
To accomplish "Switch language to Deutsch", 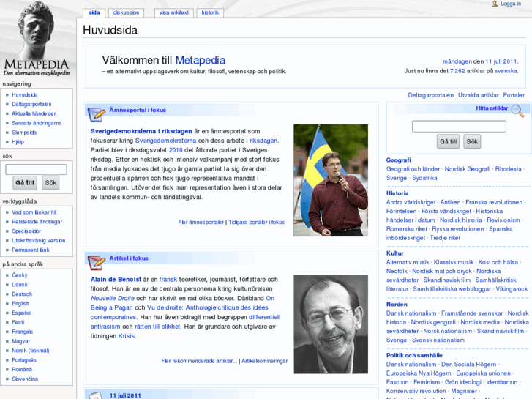I will pyautogui.click(x=22, y=294).
